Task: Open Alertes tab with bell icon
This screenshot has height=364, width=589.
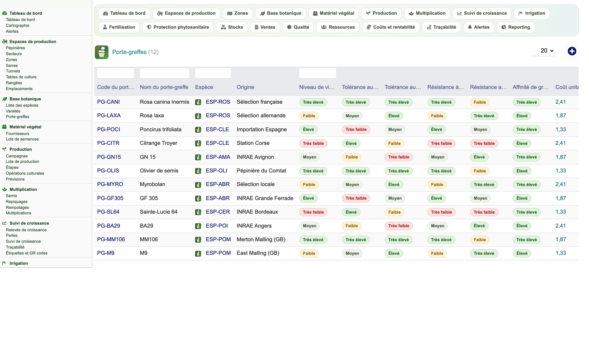Action: (x=479, y=27)
